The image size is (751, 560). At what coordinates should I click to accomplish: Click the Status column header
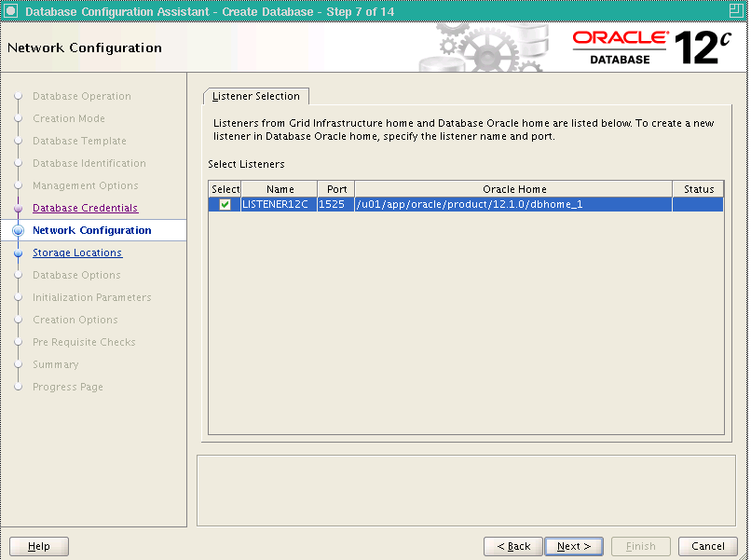pos(698,189)
